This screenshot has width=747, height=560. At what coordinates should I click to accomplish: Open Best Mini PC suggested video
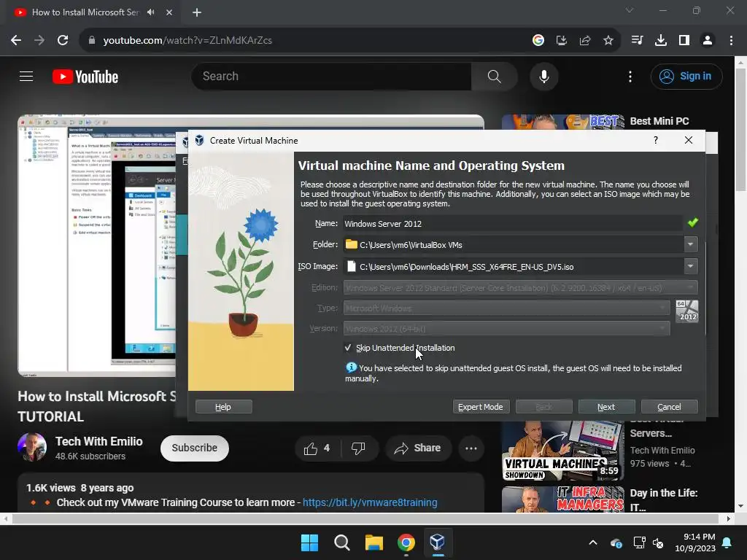[659, 121]
